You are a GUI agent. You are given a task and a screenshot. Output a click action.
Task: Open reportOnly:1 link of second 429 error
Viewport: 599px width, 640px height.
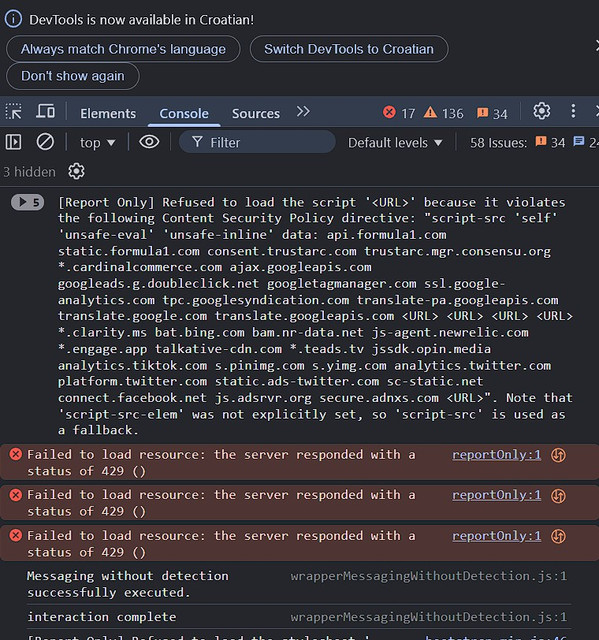coord(496,495)
